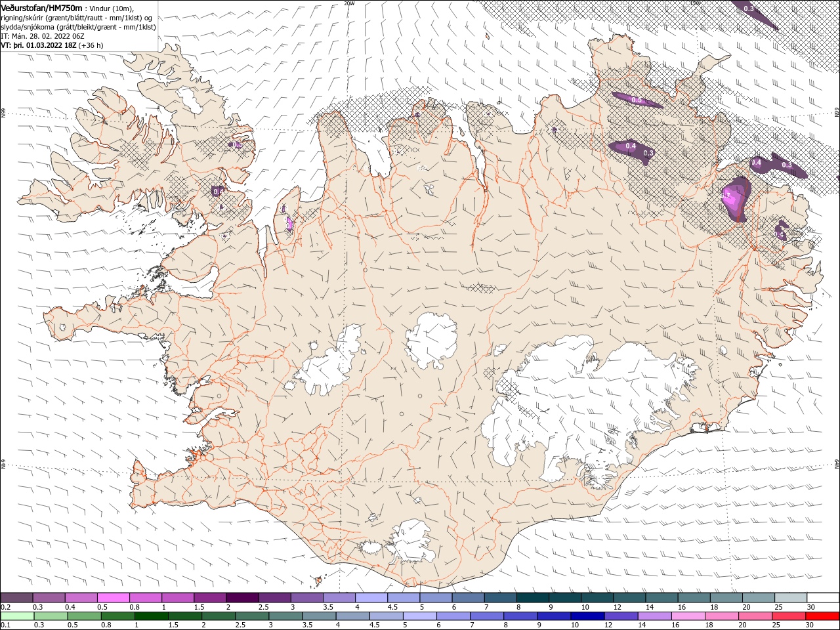Pick lower legend deep blue swatch labeled 10
Viewport: 840px width, 630px height.
[587, 616]
